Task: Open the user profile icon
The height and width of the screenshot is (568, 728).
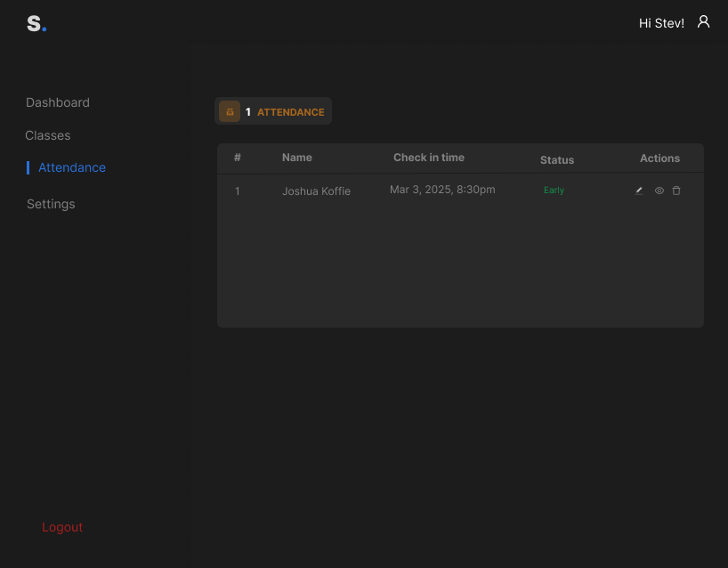Action: coord(703,21)
